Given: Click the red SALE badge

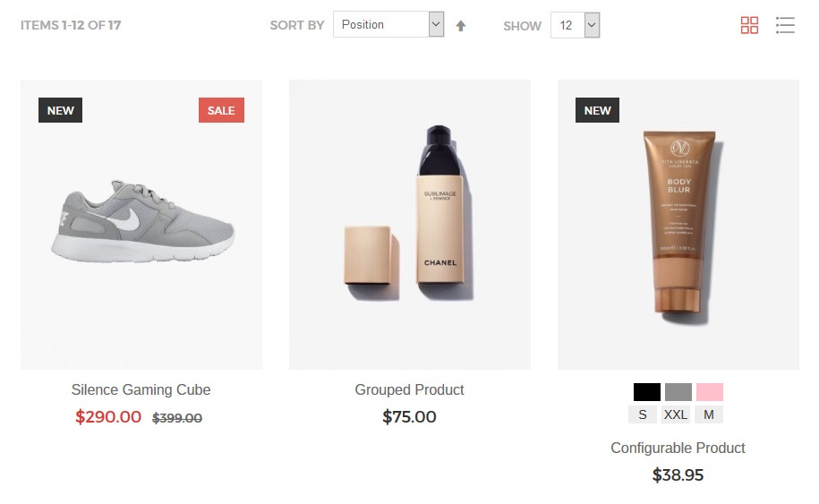Looking at the screenshot, I should (221, 110).
